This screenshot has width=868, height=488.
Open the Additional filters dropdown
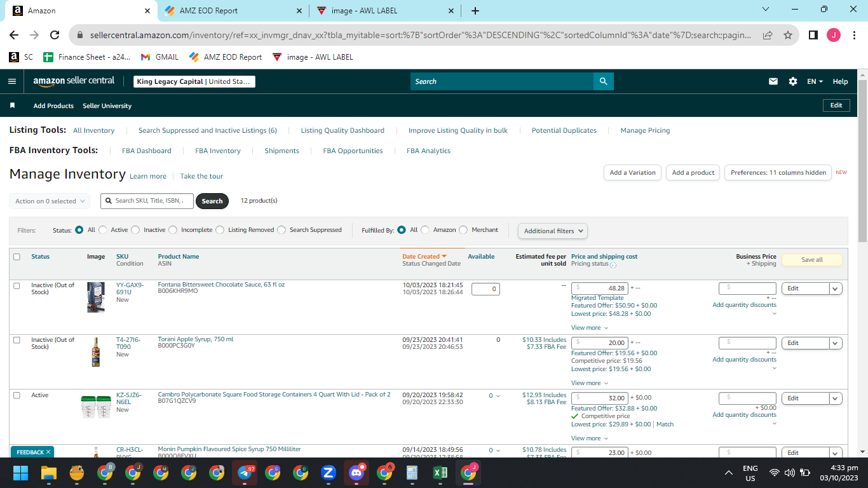coord(553,231)
